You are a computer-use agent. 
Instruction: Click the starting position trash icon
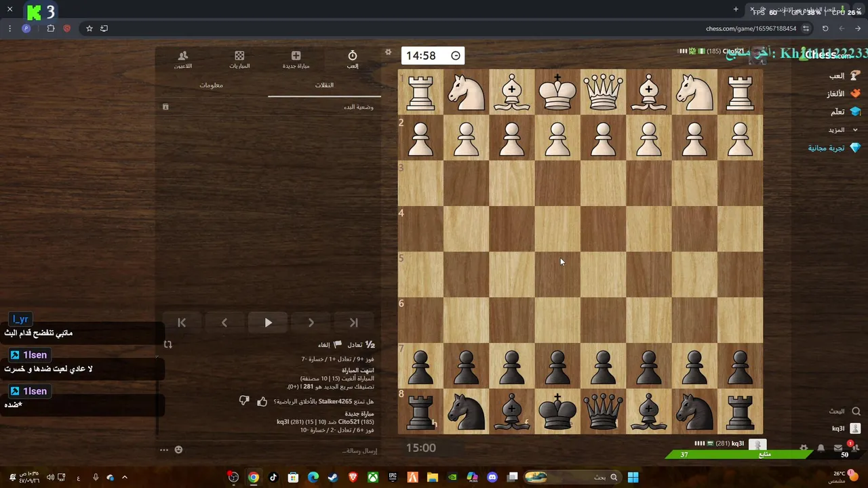click(x=165, y=107)
